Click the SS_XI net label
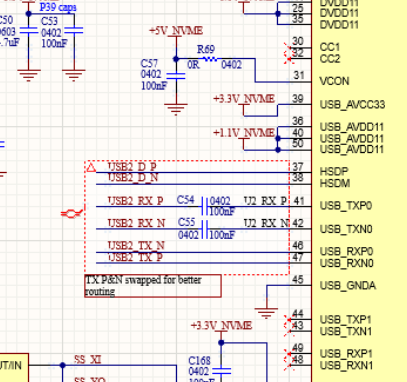The width and height of the screenshot is (407, 382). tap(87, 360)
